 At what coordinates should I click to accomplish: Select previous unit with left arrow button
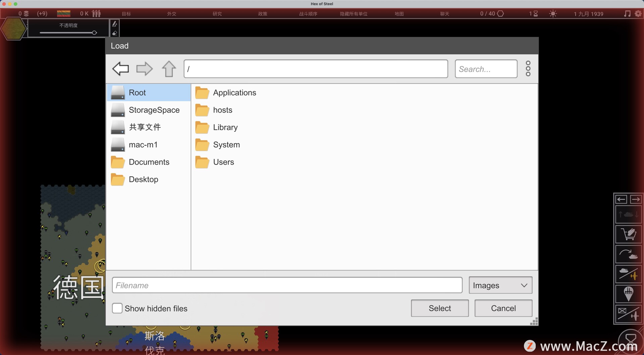click(621, 199)
